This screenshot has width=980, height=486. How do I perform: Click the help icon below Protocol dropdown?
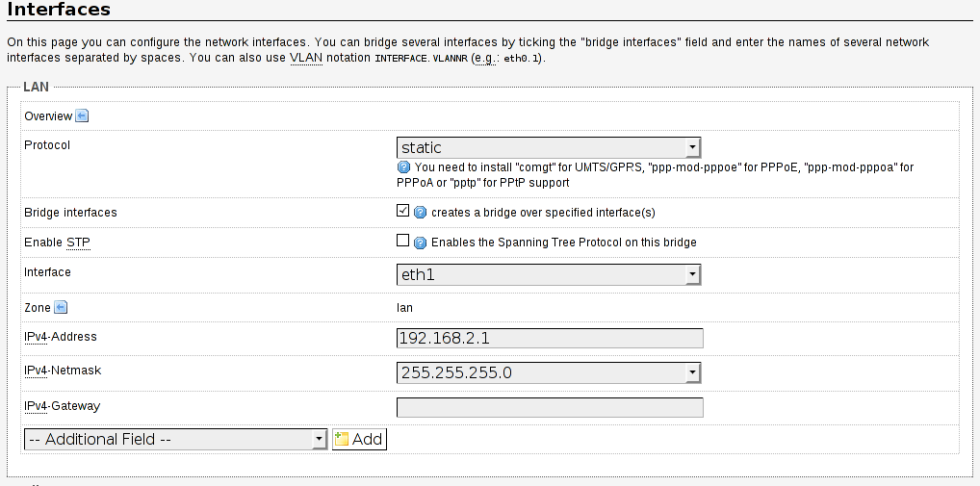(404, 167)
